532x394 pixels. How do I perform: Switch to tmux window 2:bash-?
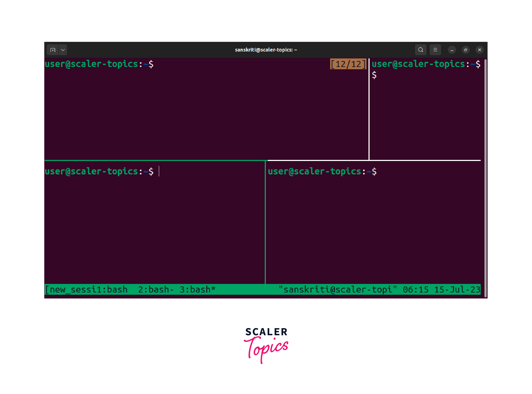pyautogui.click(x=156, y=289)
